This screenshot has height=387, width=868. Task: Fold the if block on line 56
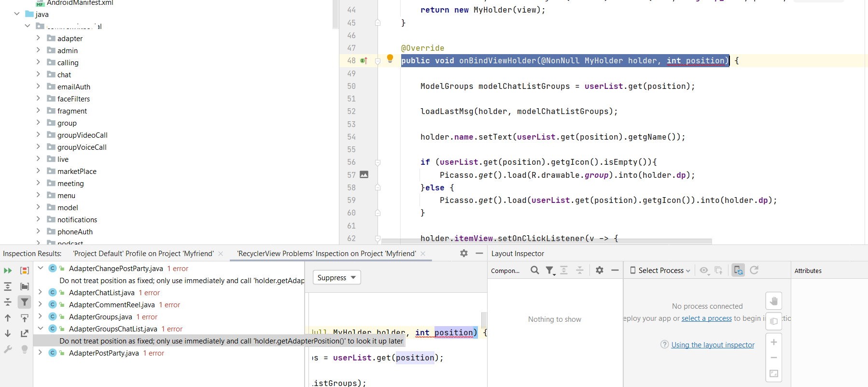pyautogui.click(x=378, y=163)
